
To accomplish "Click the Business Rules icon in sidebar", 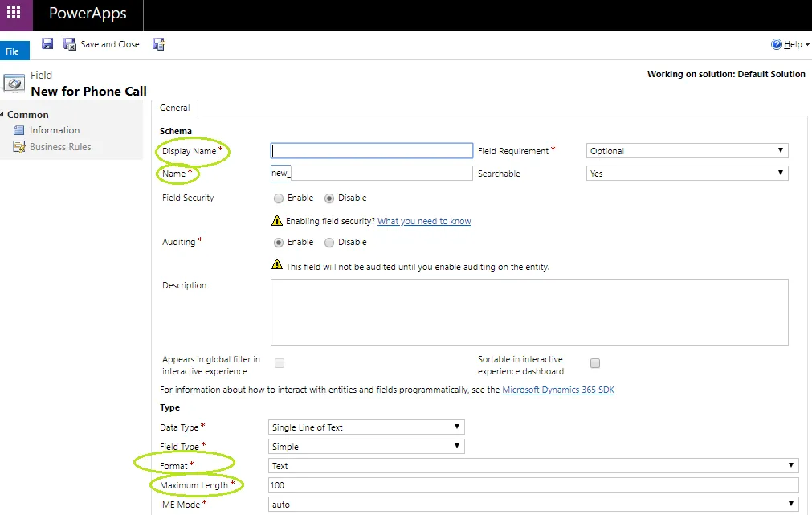I will point(19,147).
